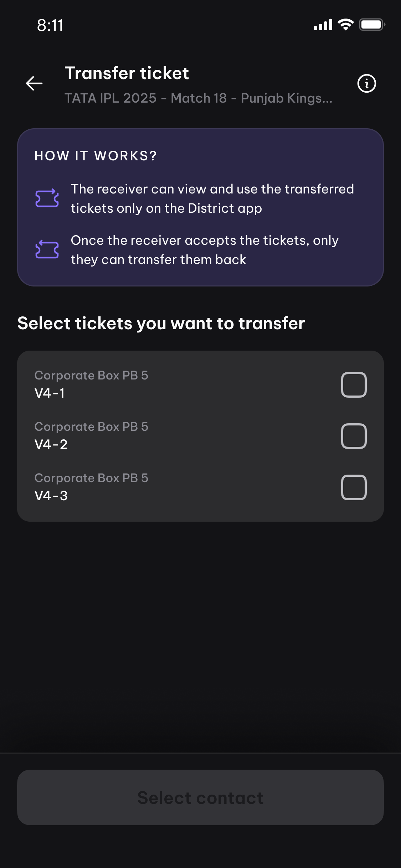Tap the V4-3 seat label
The height and width of the screenshot is (868, 401).
click(51, 496)
